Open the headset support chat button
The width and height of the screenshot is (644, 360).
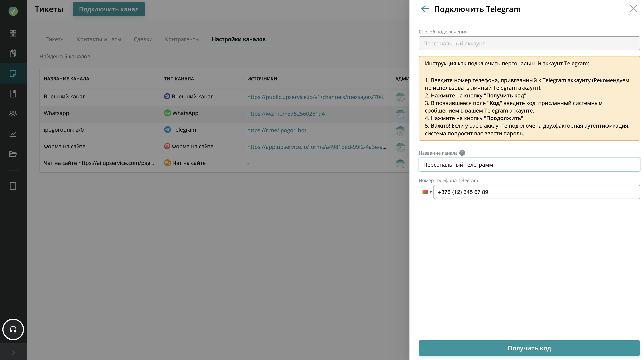point(13,329)
